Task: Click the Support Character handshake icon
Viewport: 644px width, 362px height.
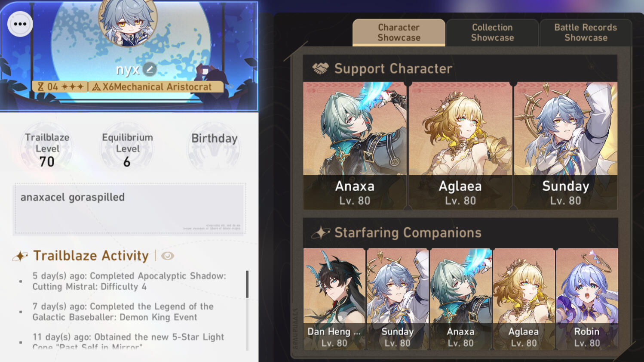Action: [x=320, y=68]
